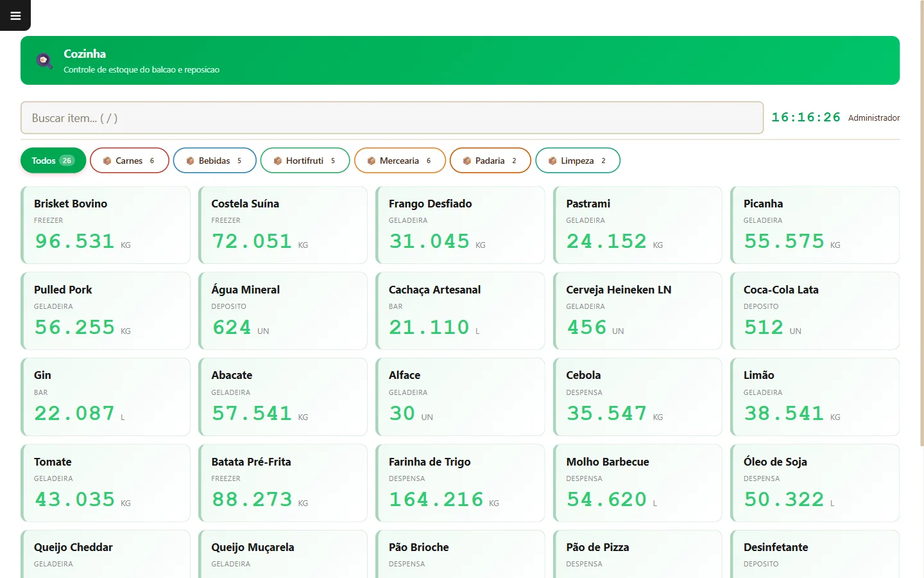This screenshot has height=578, width=924.
Task: Select the Picanha stock card
Action: click(815, 225)
